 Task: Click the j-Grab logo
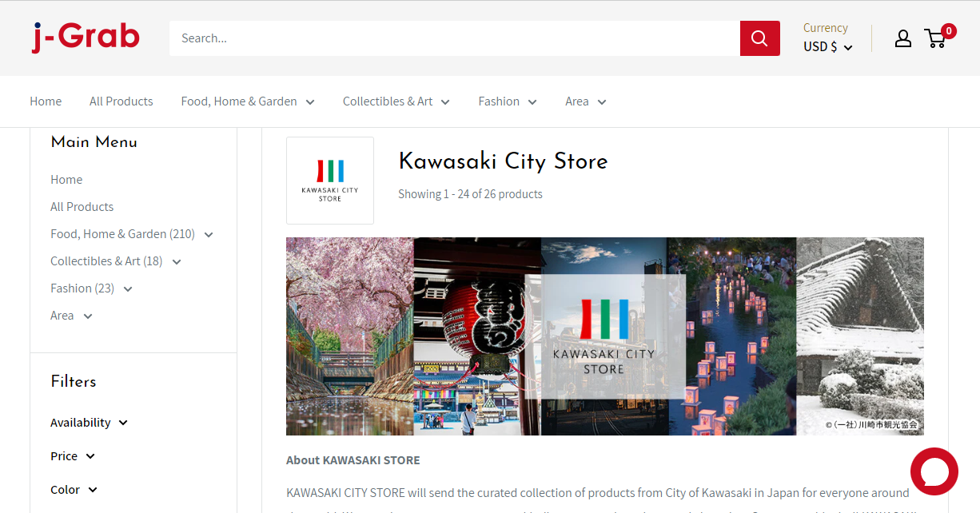85,36
